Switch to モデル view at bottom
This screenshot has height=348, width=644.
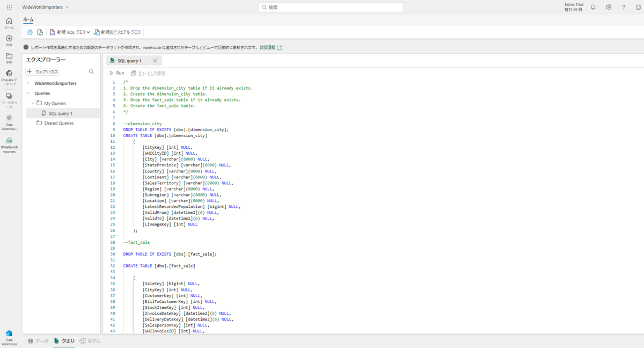(x=90, y=341)
